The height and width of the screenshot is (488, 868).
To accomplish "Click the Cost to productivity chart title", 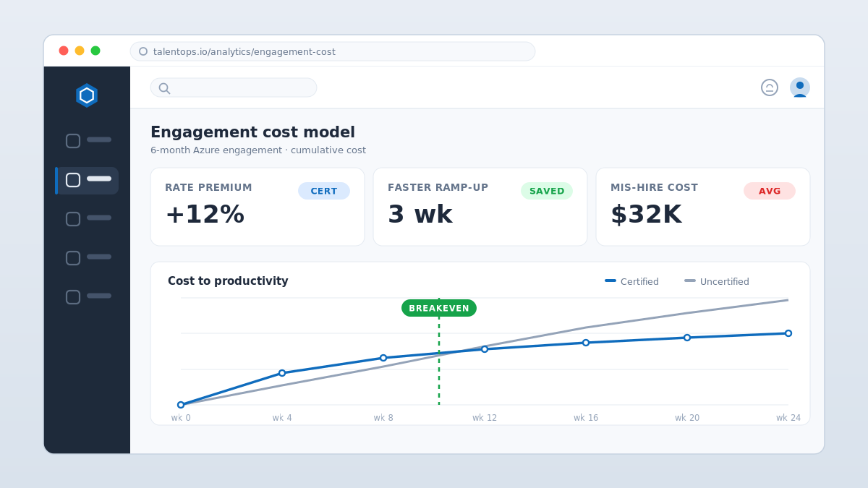I will coord(228,281).
